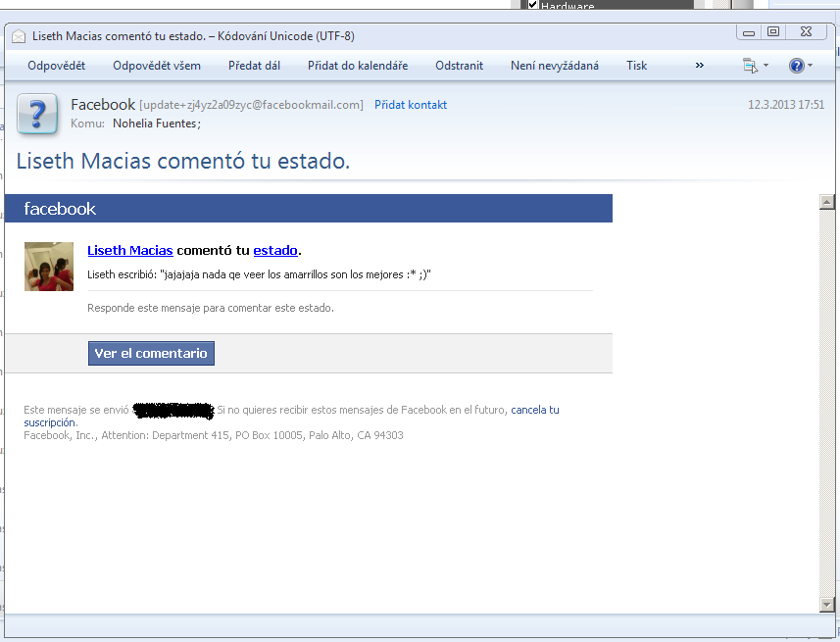The height and width of the screenshot is (642, 840).
Task: Delete the message with Odstranit
Action: point(459,66)
